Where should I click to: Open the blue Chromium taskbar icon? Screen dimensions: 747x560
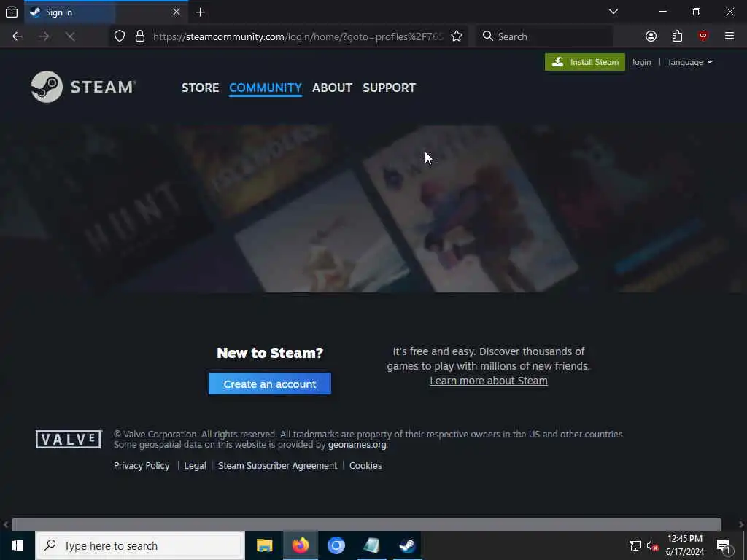coord(336,545)
